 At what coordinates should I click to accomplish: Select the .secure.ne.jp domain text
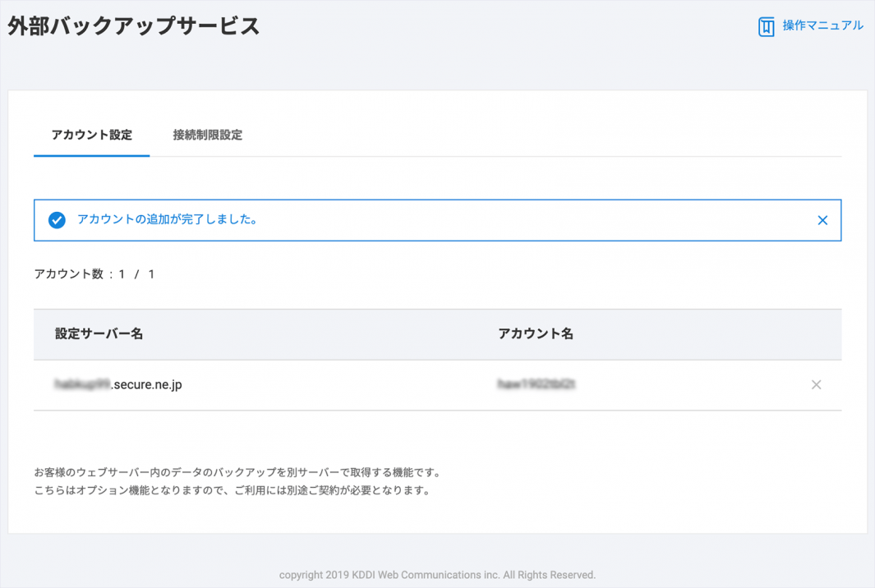pos(146,384)
